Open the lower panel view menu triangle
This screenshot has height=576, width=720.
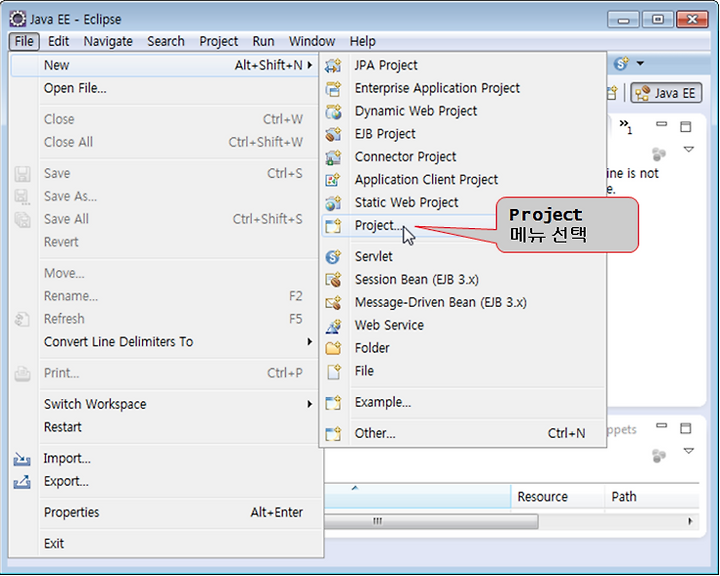point(689,451)
